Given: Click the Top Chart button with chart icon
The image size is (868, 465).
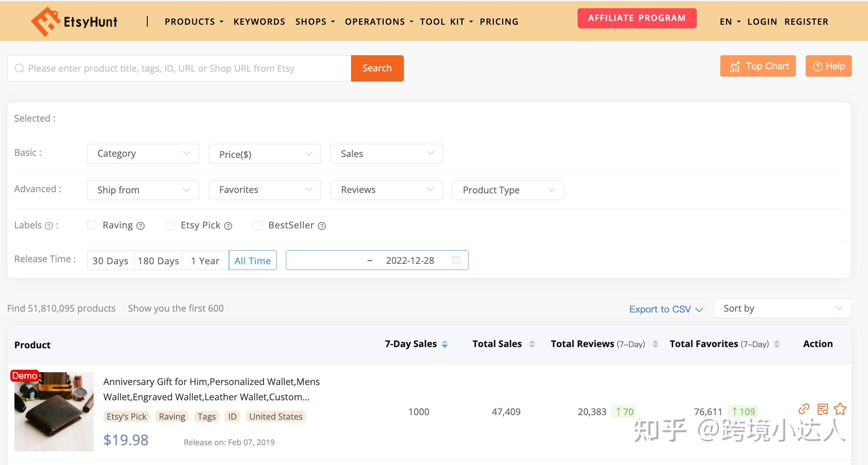Looking at the screenshot, I should pos(757,66).
